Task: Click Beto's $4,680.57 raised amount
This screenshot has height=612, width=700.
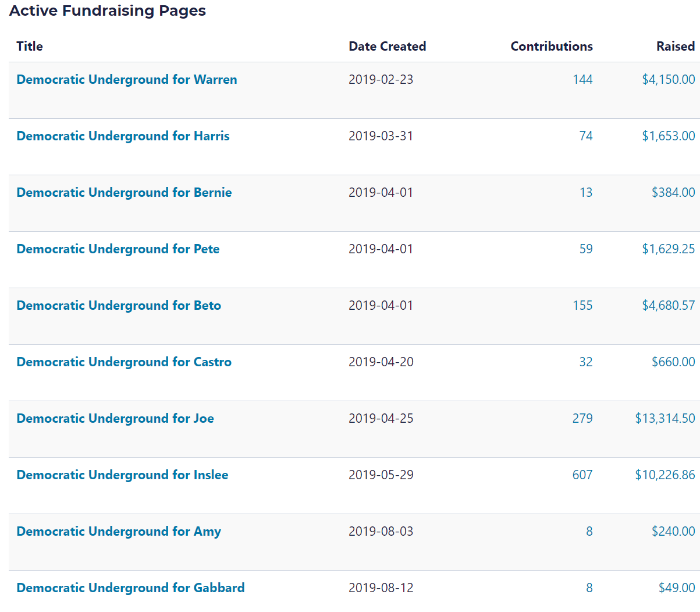Action: tap(668, 306)
